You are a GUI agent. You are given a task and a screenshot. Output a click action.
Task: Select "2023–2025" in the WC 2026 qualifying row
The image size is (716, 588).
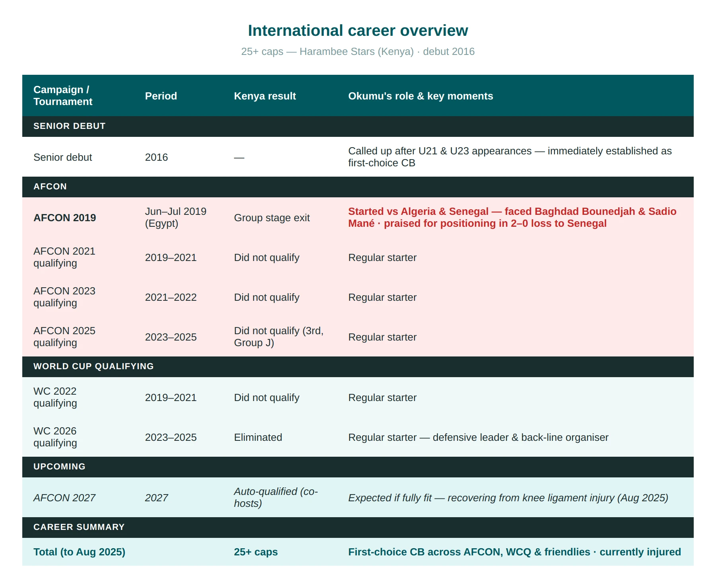coord(171,437)
